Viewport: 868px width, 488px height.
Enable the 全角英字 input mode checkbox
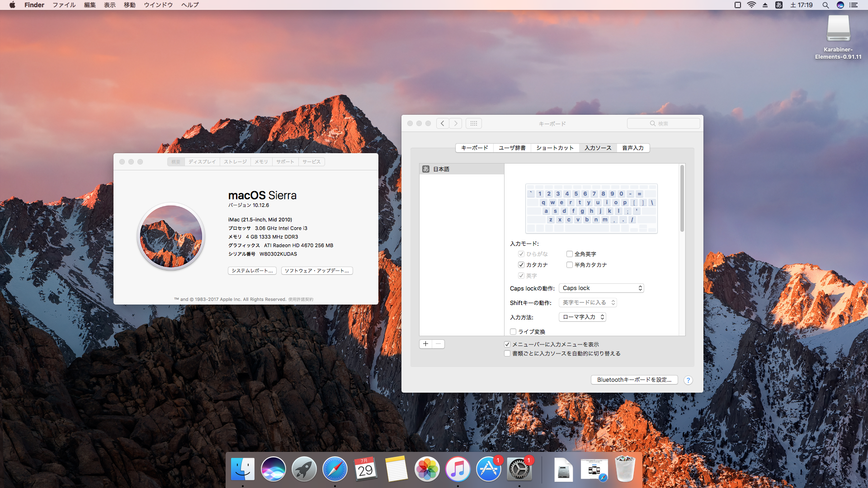tap(570, 254)
